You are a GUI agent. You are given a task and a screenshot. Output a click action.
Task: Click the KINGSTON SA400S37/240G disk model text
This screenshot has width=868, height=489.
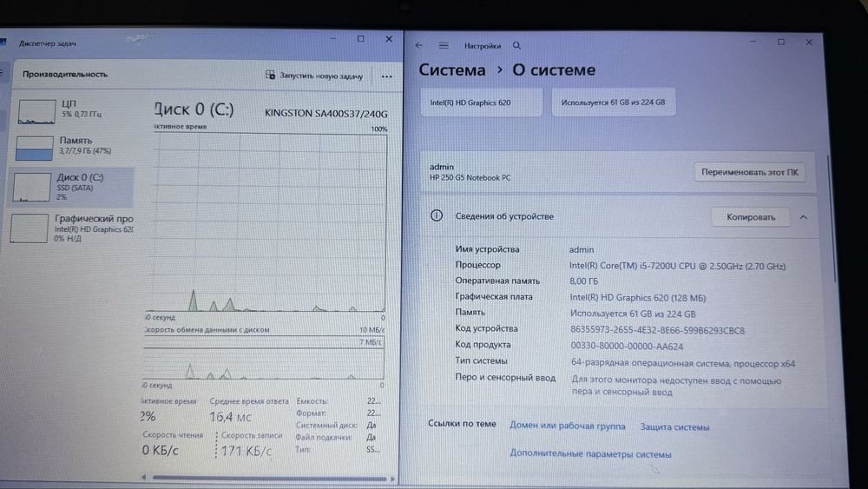325,114
